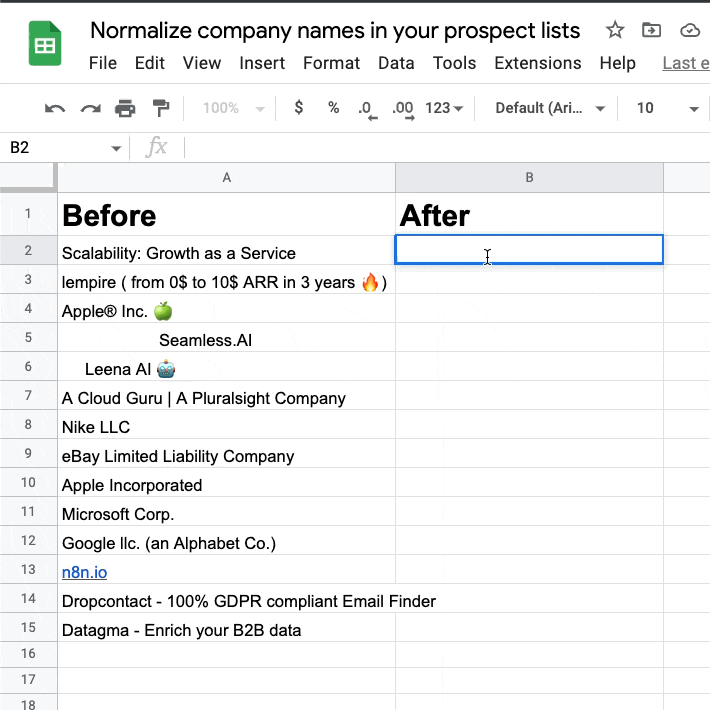Print the spreadsheet
This screenshot has width=710, height=710.
pyautogui.click(x=125, y=108)
